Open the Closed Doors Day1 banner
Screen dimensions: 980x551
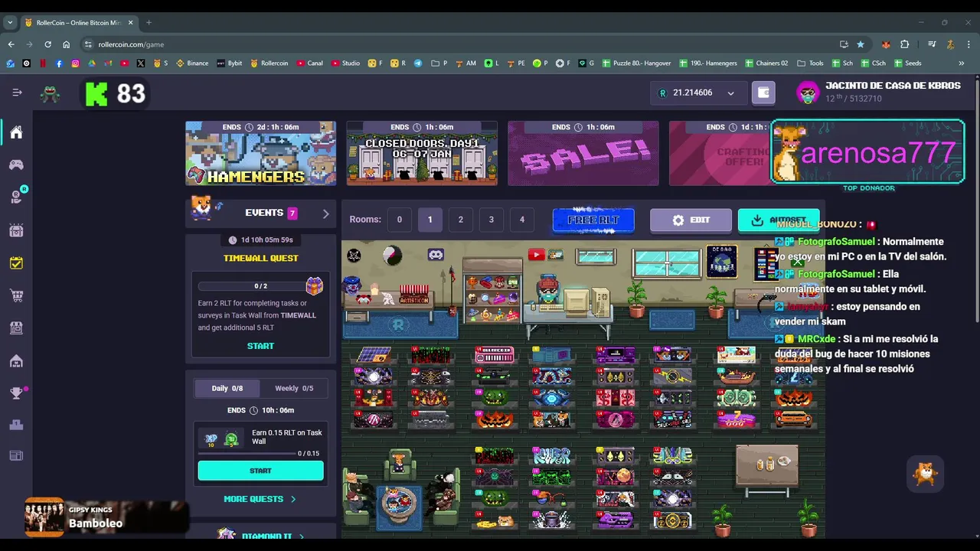[422, 153]
